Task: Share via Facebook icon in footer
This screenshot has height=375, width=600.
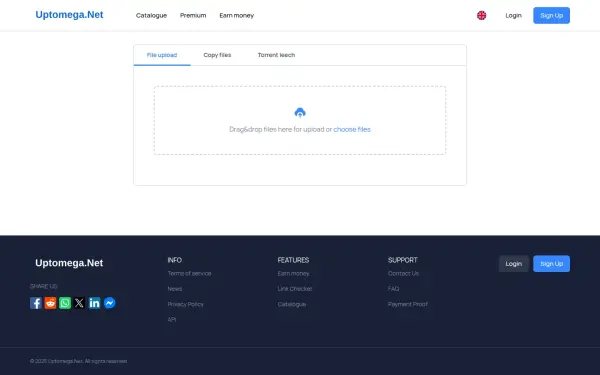Action: 36,303
